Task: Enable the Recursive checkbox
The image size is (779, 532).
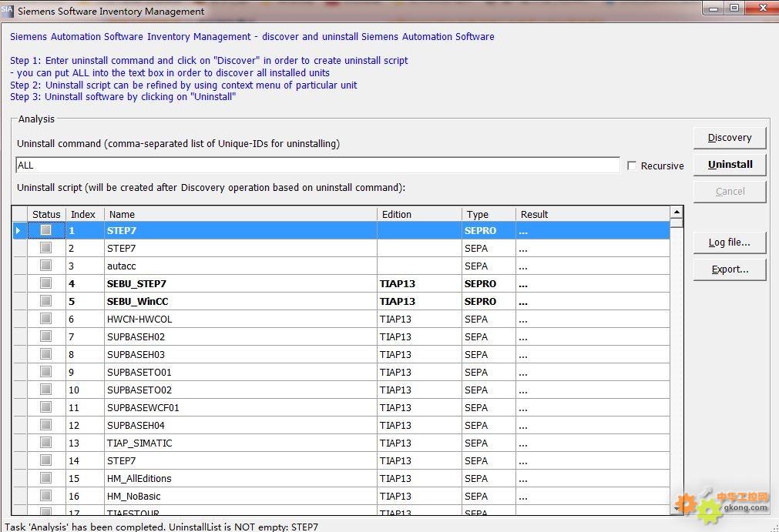Action: (632, 166)
